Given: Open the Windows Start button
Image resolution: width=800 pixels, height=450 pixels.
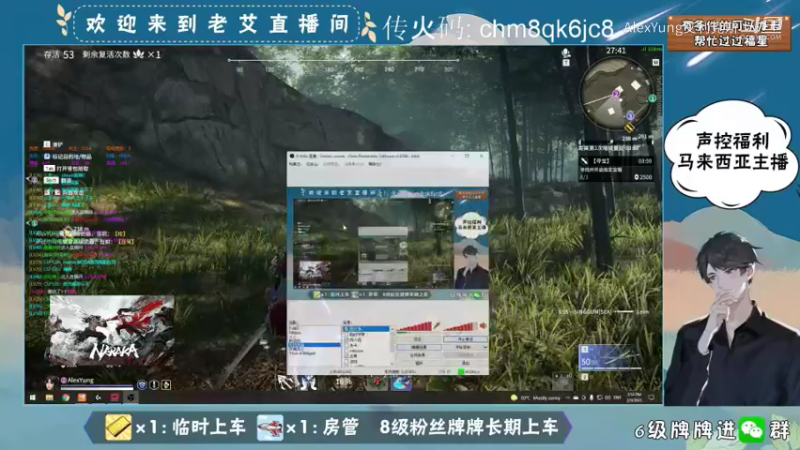Looking at the screenshot, I should 33,397.
